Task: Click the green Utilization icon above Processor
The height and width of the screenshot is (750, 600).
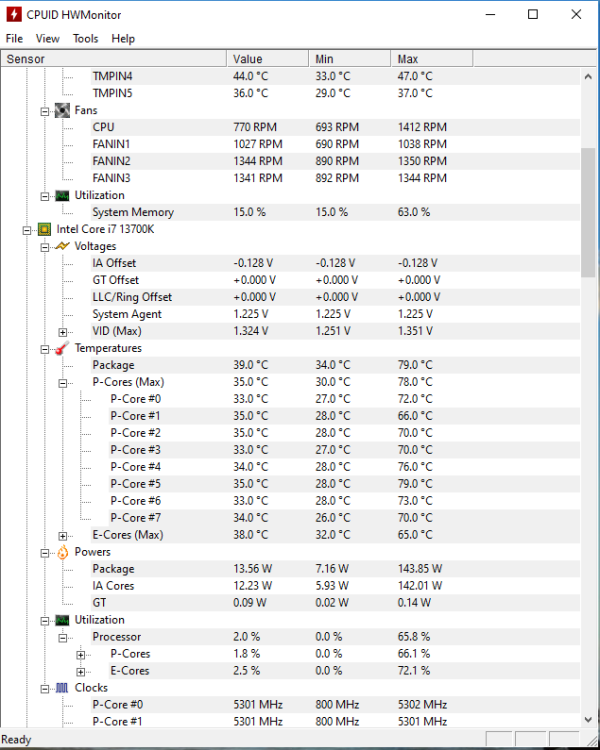Action: point(62,620)
